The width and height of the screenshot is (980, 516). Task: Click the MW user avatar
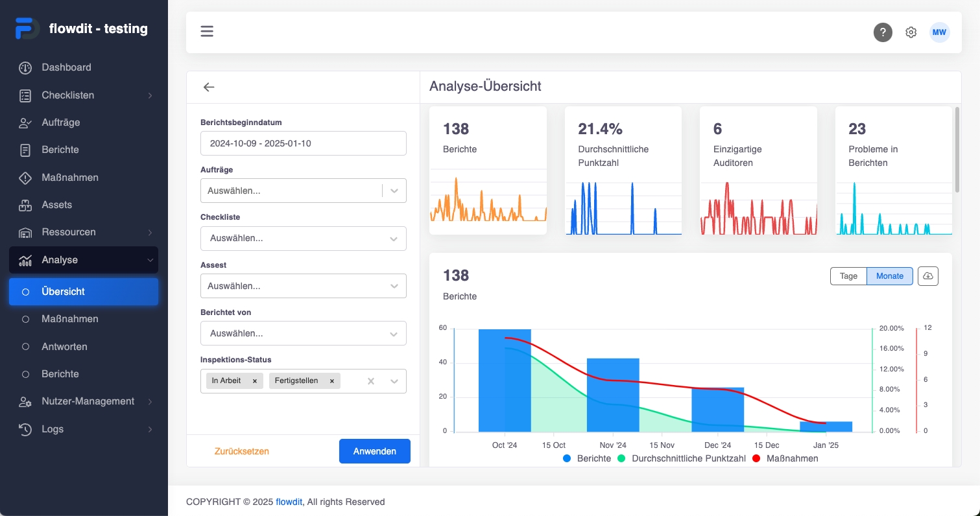(x=939, y=32)
